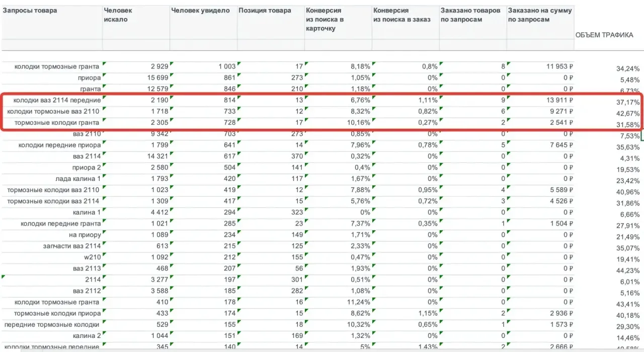This screenshot has width=644, height=352.
Task: Select traffic volume value "44,23%"
Action: point(628,271)
